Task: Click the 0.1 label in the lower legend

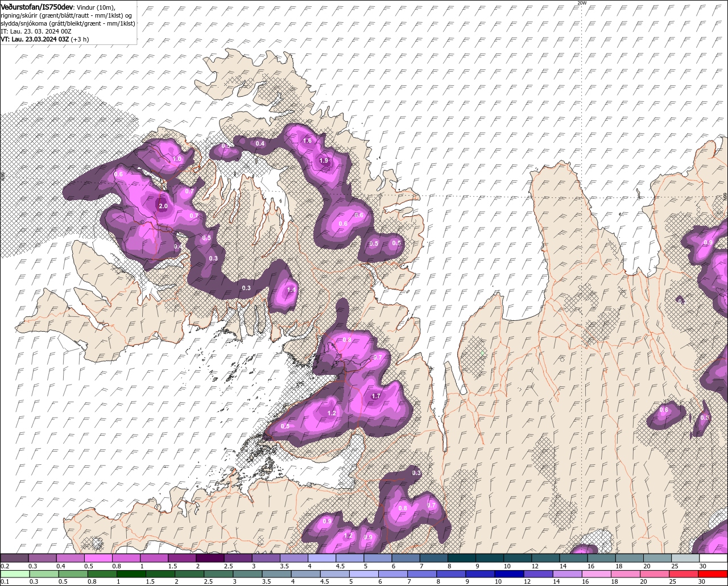Action: [x=5, y=581]
